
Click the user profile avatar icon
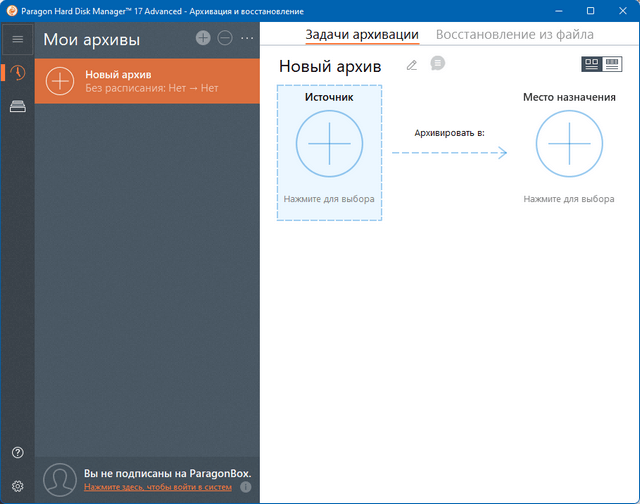coord(61,480)
